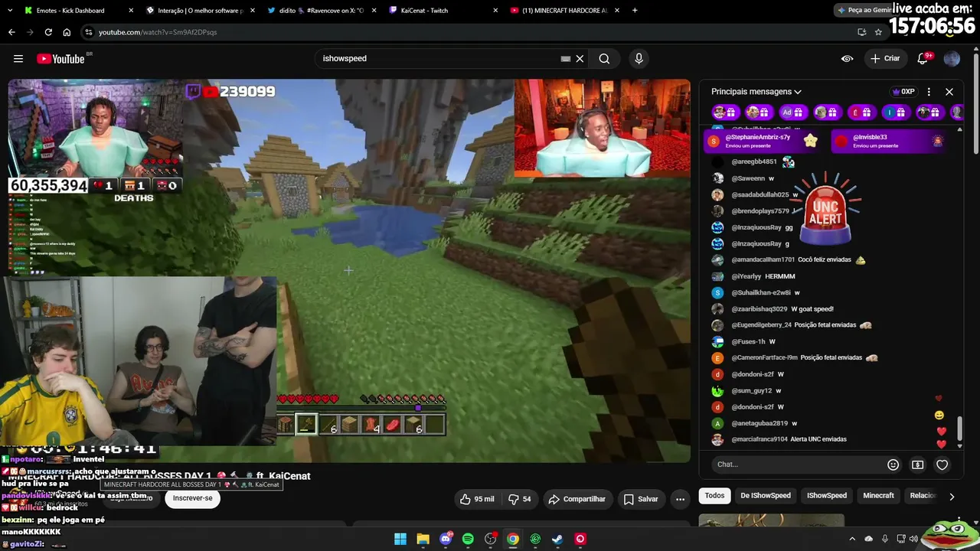
Task: Click the @zaaribishaq3029 chat username
Action: (x=759, y=309)
